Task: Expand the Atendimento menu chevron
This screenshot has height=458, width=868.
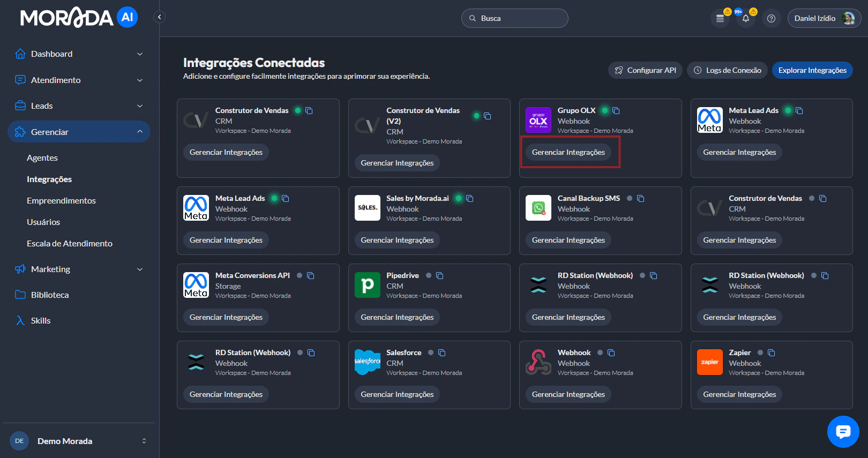Action: pos(140,80)
